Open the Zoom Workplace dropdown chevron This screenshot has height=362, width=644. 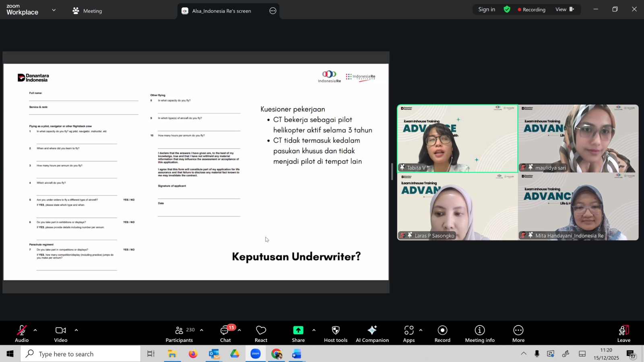tap(54, 10)
